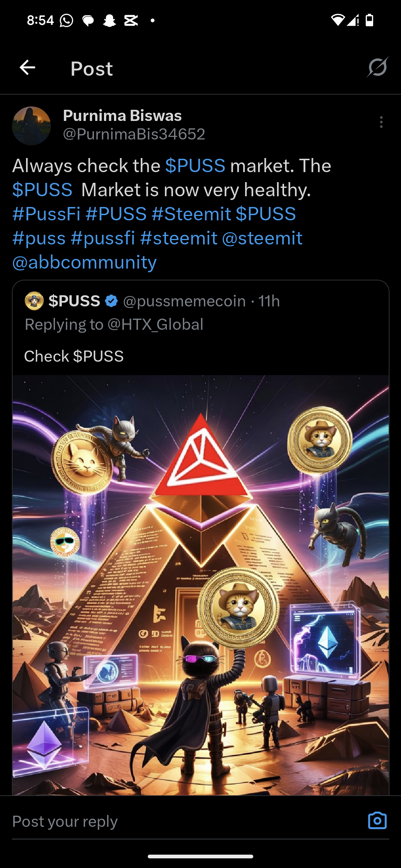Open the @steemit mention

click(262, 238)
